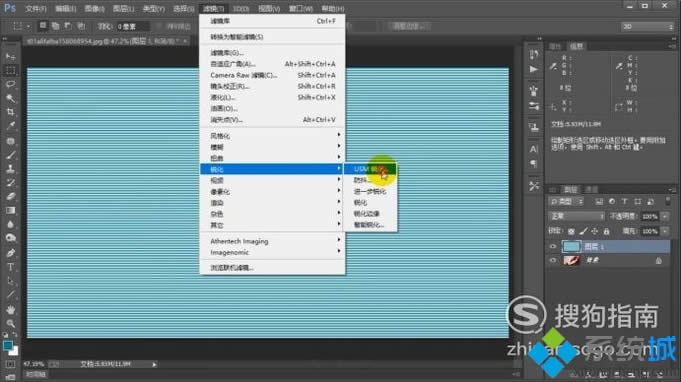Hide the top blue layer visibility eye
681x382 pixels.
553,247
